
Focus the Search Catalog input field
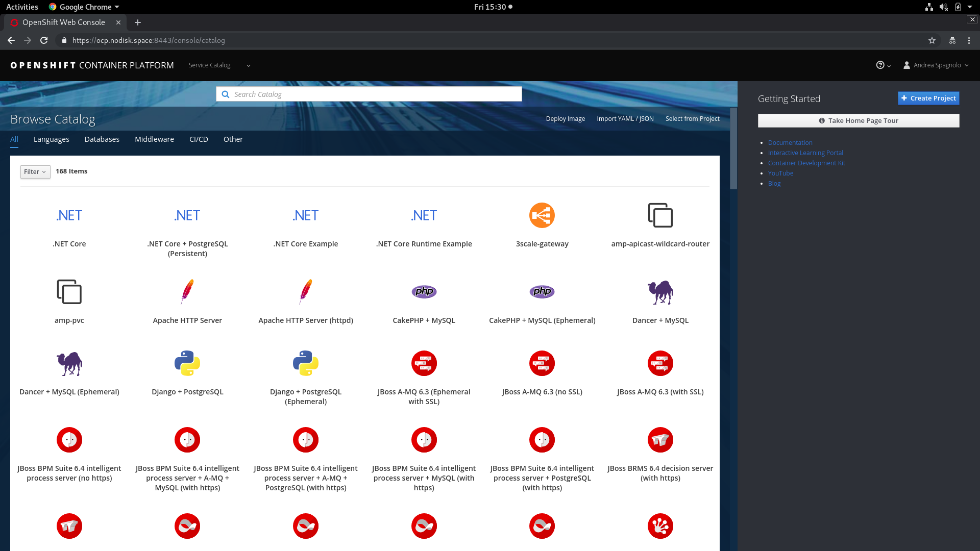point(375,94)
